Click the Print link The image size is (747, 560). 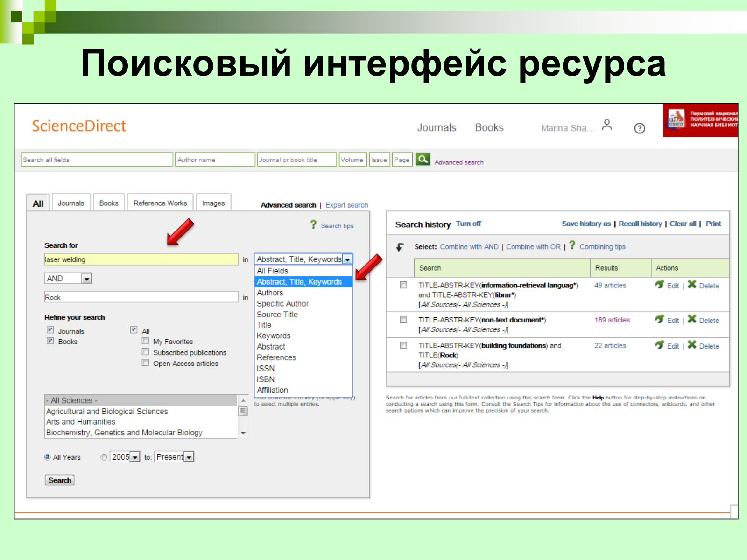[x=713, y=224]
